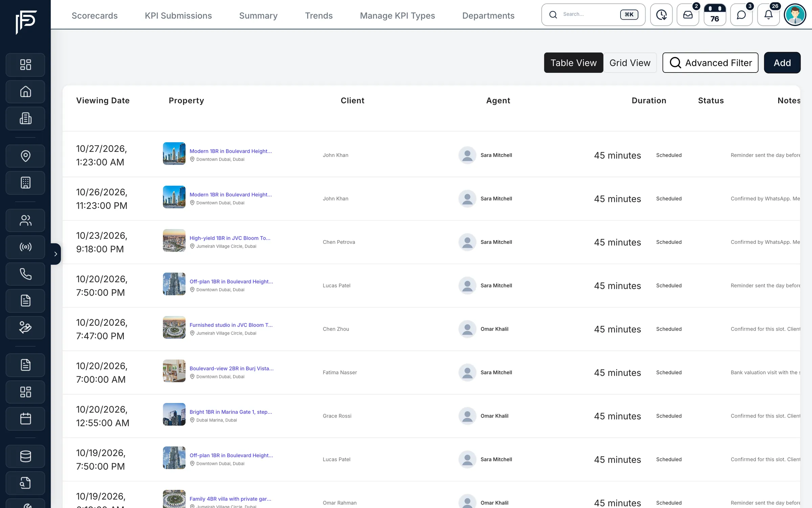This screenshot has height=508, width=812.
Task: Switch to Grid View
Action: pyautogui.click(x=630, y=63)
